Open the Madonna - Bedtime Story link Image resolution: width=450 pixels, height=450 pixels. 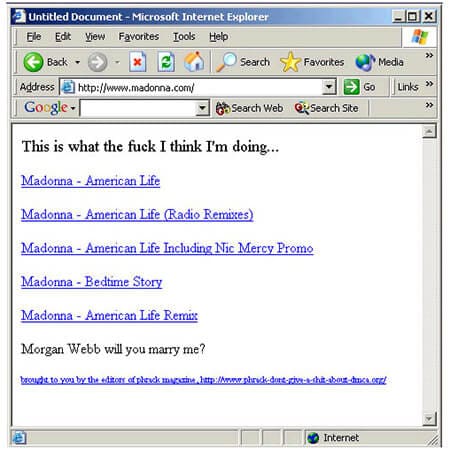click(x=92, y=282)
